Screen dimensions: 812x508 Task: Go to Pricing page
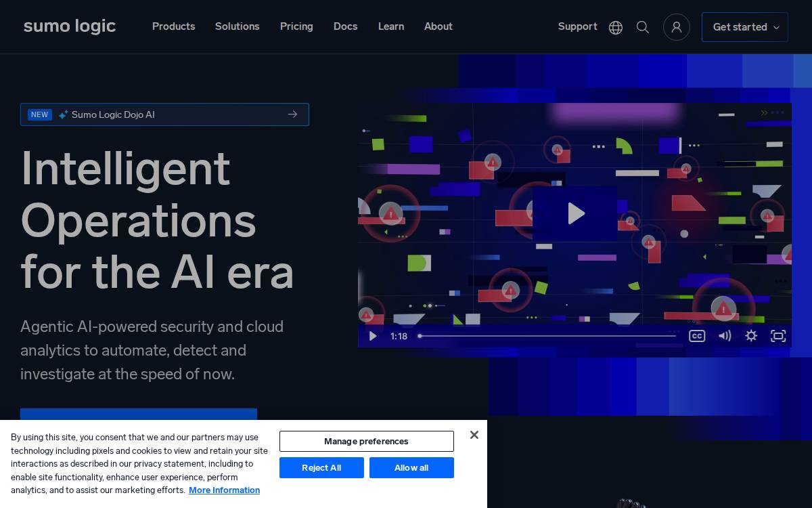(296, 26)
